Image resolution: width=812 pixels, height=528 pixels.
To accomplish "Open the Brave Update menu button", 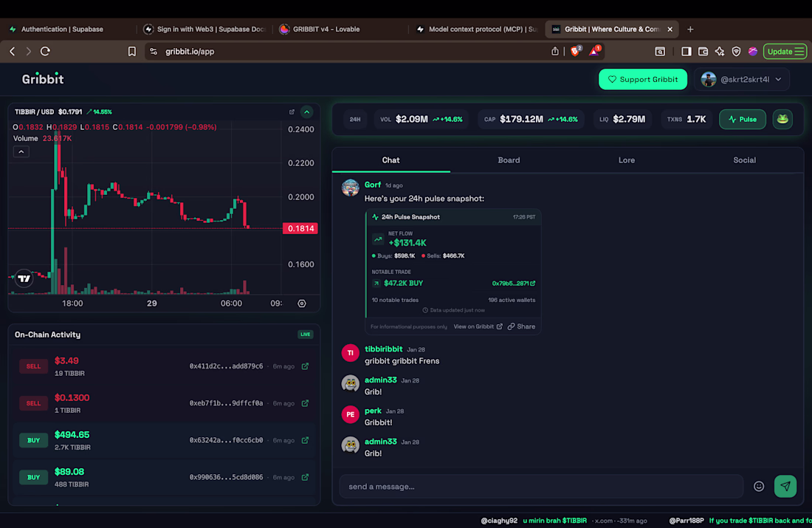I will [x=785, y=51].
